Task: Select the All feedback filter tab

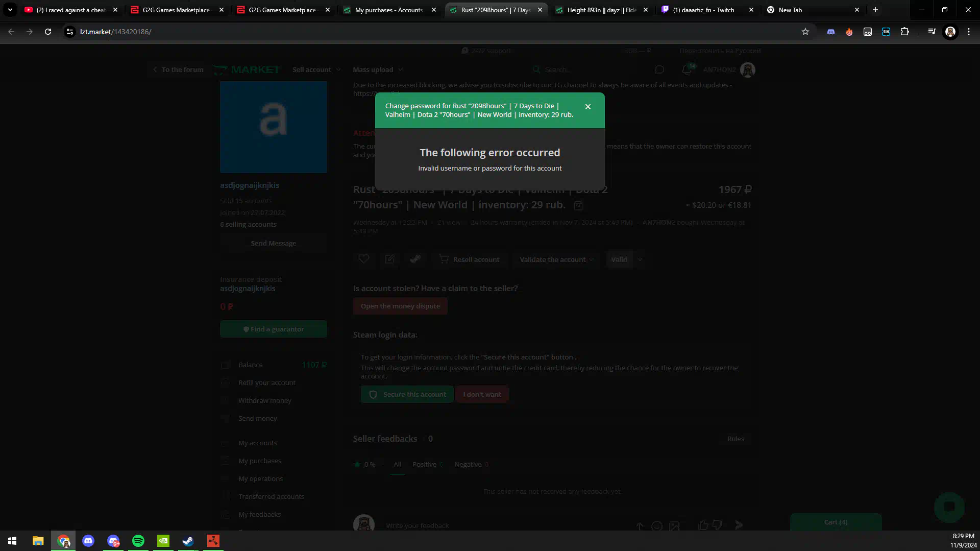Action: 397,464
